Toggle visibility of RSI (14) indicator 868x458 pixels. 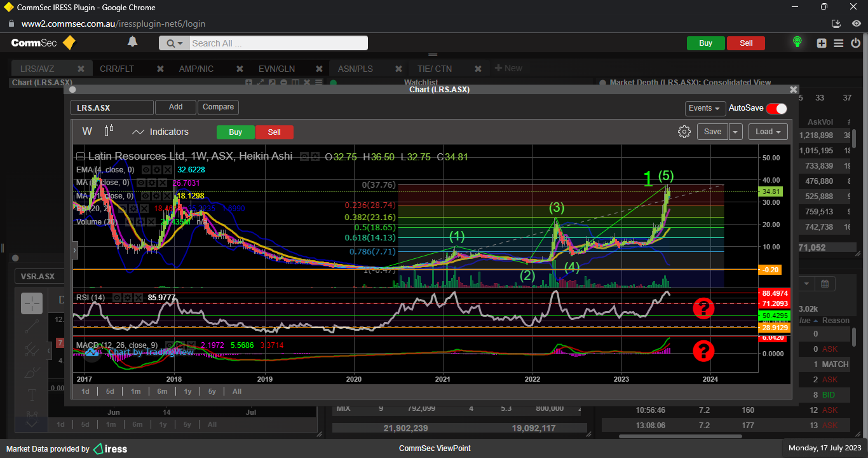click(116, 298)
